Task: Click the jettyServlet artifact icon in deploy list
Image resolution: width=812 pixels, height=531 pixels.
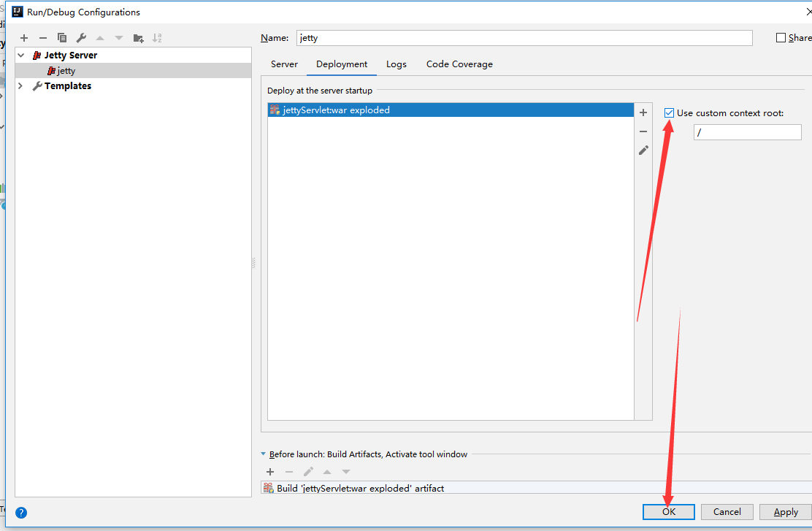Action: [275, 110]
